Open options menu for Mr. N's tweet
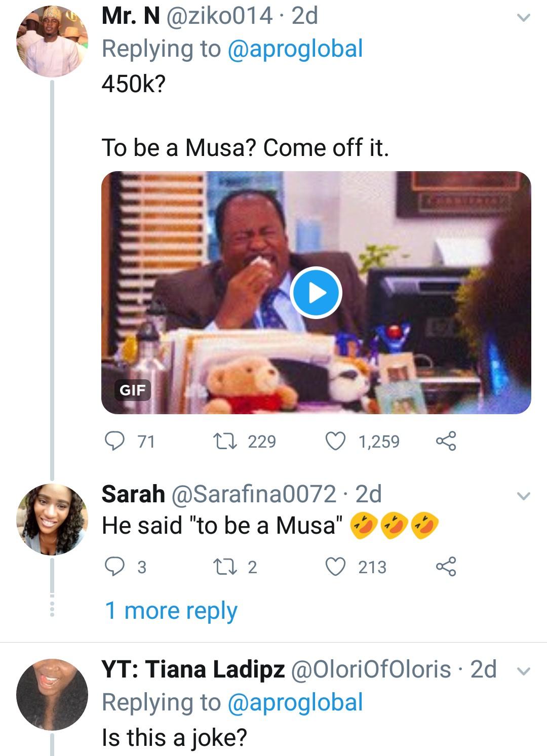Screen dimensions: 547x756 (524, 18)
